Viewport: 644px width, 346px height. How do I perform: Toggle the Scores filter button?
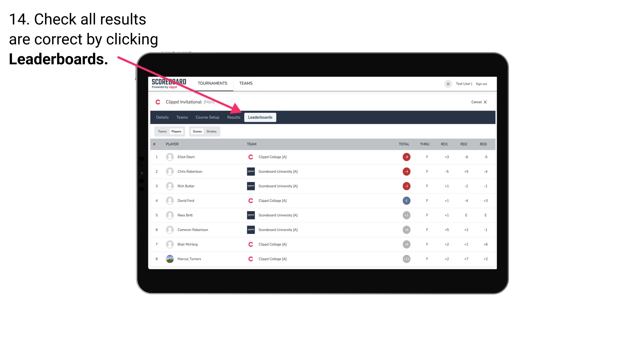tap(196, 131)
